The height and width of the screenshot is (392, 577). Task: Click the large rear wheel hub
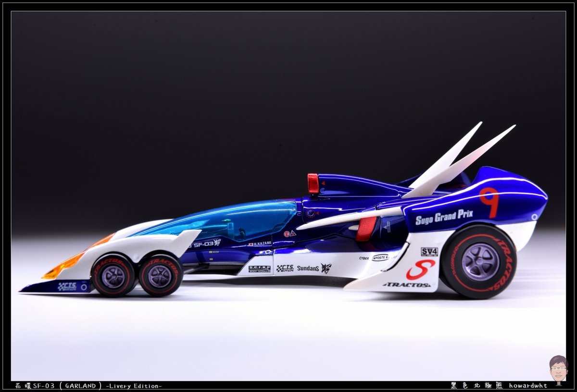tap(480, 262)
